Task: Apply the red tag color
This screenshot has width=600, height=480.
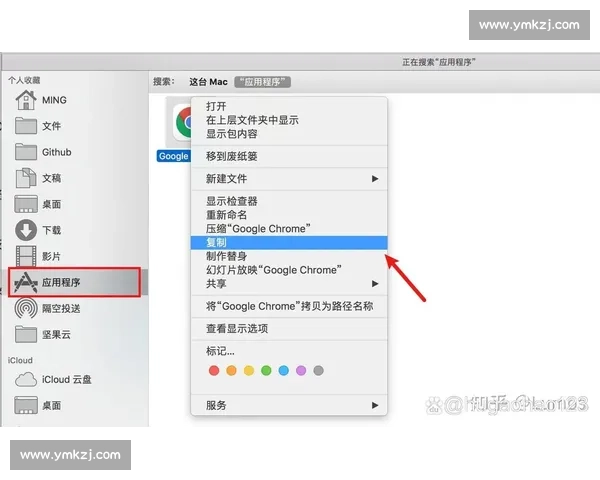Action: pyautogui.click(x=214, y=371)
